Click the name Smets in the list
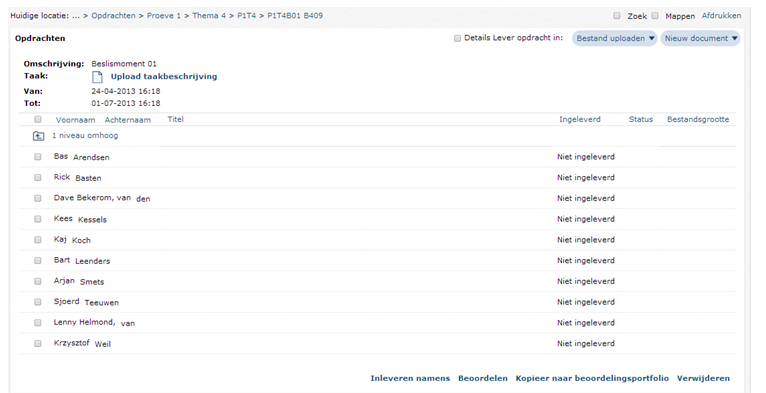The height and width of the screenshot is (393, 766). click(x=92, y=282)
